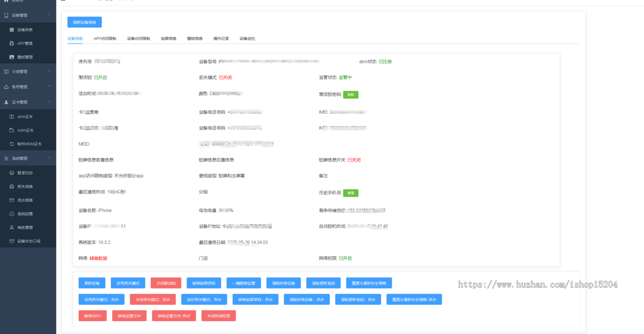Click the 强制抹除设备：异步 button
This screenshot has width=644, height=334.
pos(306,300)
